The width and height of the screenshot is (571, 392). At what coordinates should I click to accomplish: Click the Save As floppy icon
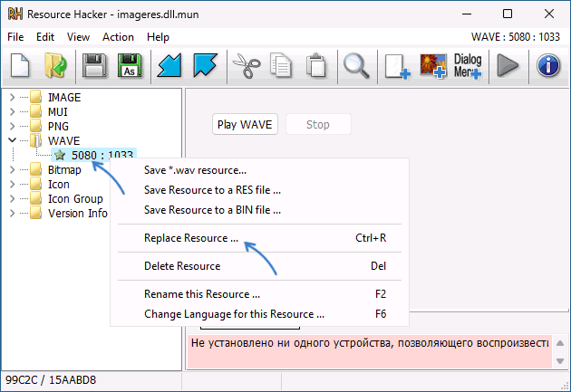coord(130,66)
